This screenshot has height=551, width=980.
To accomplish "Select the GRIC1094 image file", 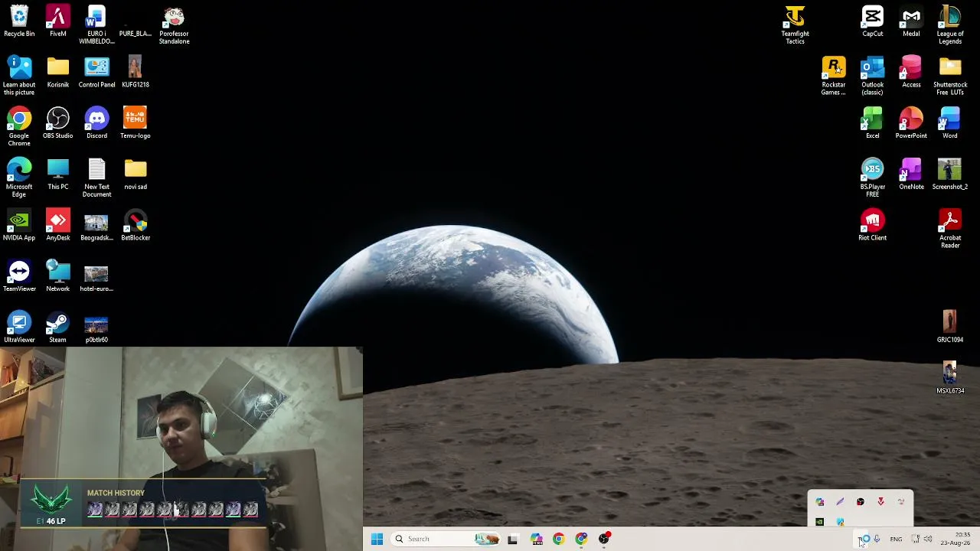I will click(x=950, y=328).
